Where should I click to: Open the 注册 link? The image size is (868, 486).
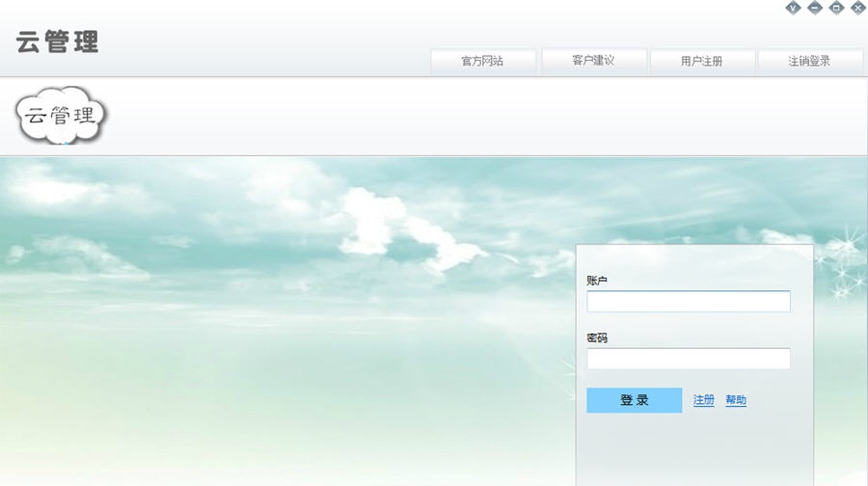pos(704,399)
